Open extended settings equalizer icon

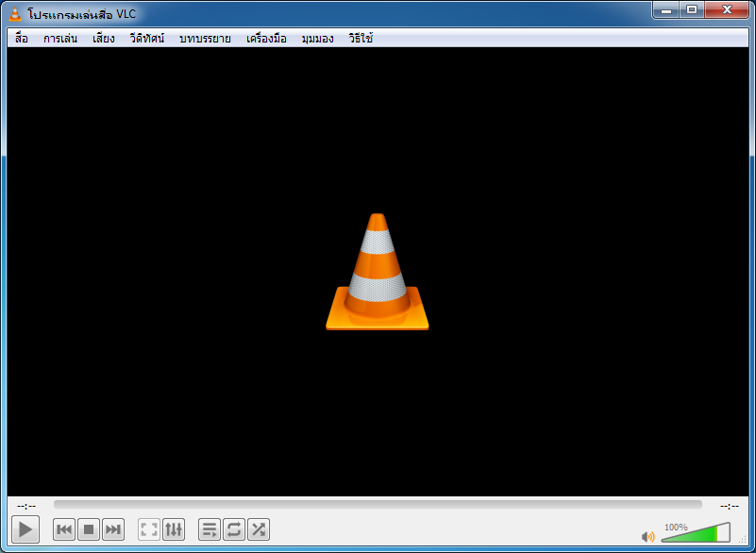click(x=174, y=529)
